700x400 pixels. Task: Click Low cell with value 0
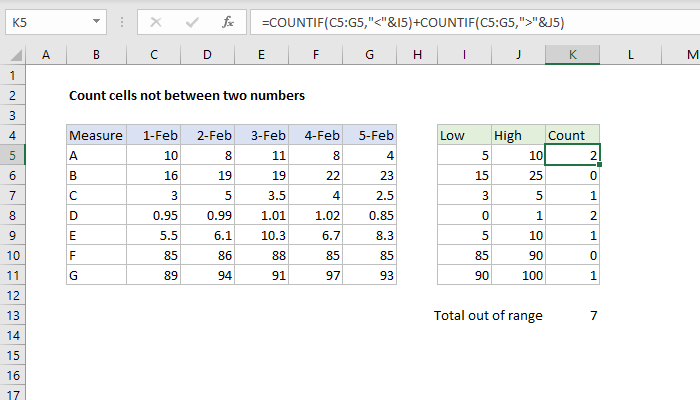pyautogui.click(x=464, y=216)
